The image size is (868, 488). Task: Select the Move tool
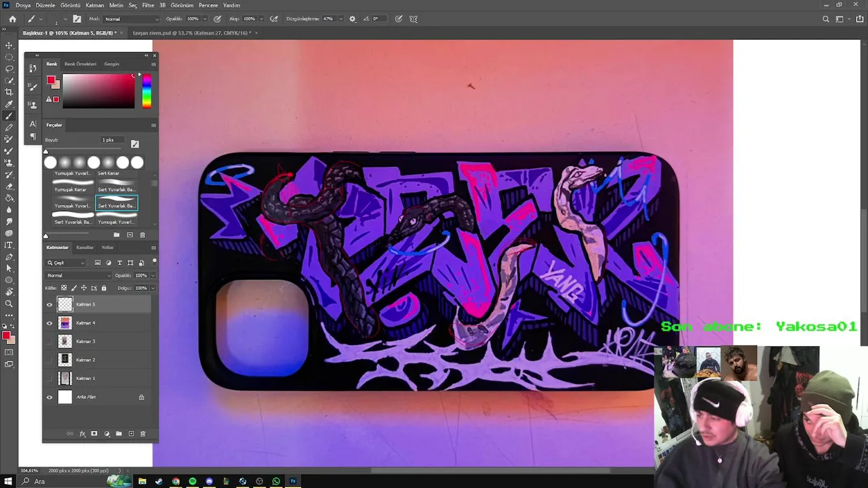[x=9, y=45]
